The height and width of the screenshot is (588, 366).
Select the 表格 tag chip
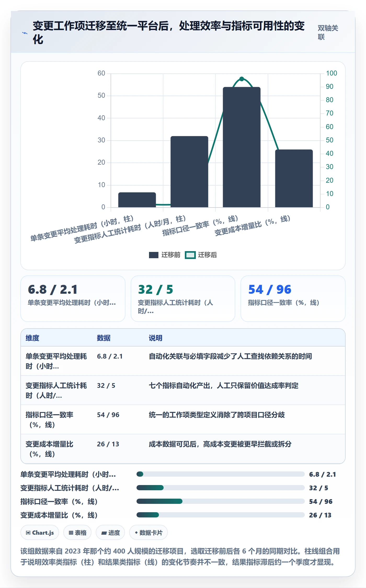pyautogui.click(x=77, y=532)
